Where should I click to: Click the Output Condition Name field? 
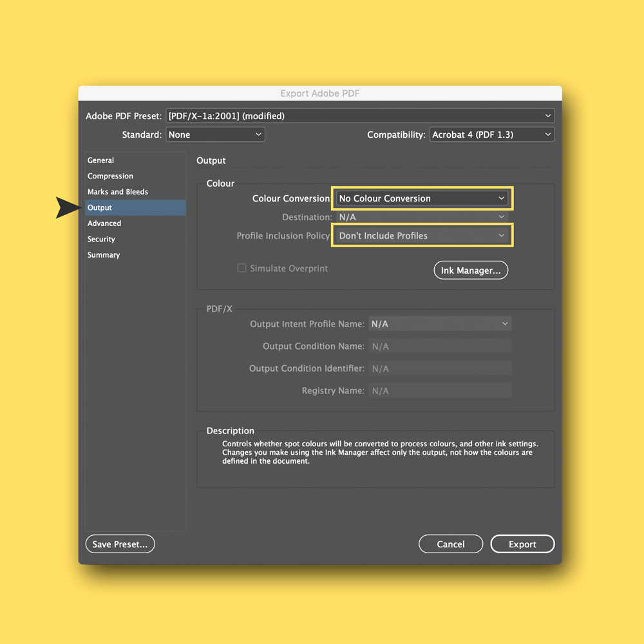point(440,346)
